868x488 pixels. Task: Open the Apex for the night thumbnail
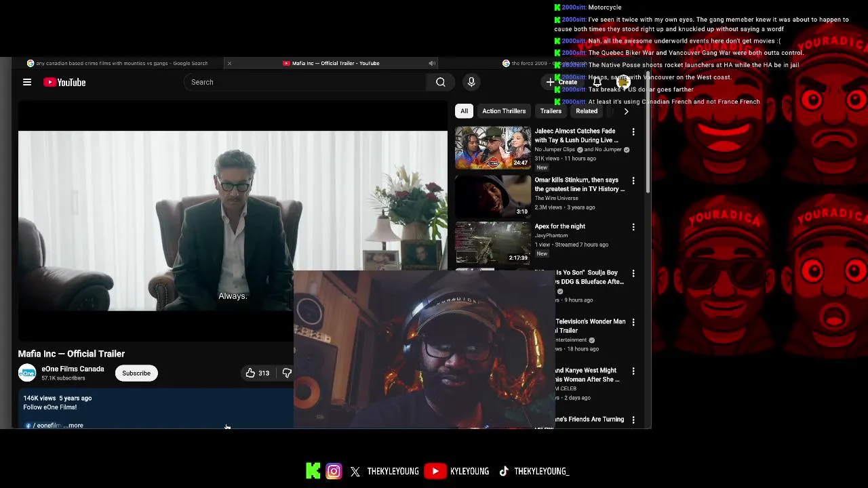(493, 242)
